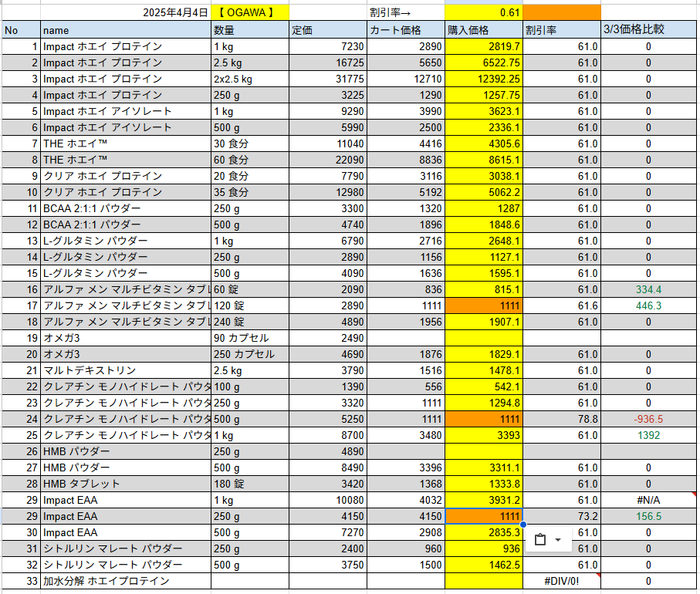Screen dimensions: 700x594
Task: Select the 割引率 value cell 0.61
Action: 484,12
